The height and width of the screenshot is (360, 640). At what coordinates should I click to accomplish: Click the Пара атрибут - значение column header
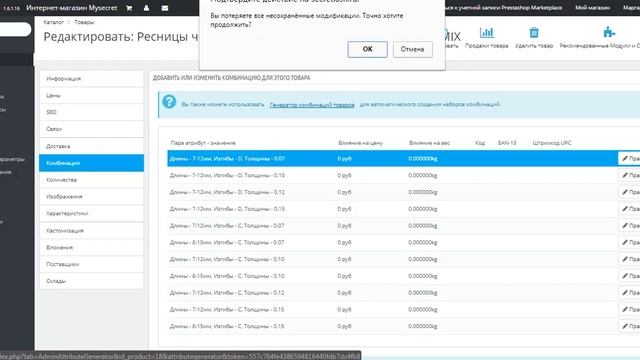click(203, 143)
